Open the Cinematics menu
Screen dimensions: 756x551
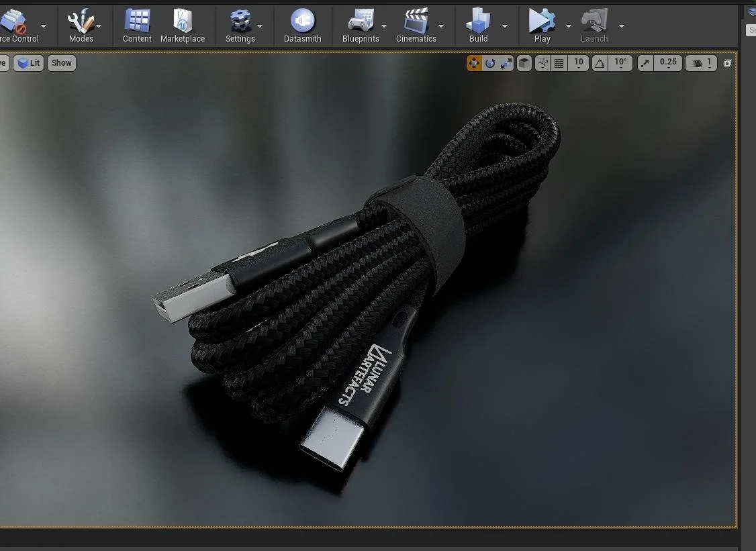(416, 26)
